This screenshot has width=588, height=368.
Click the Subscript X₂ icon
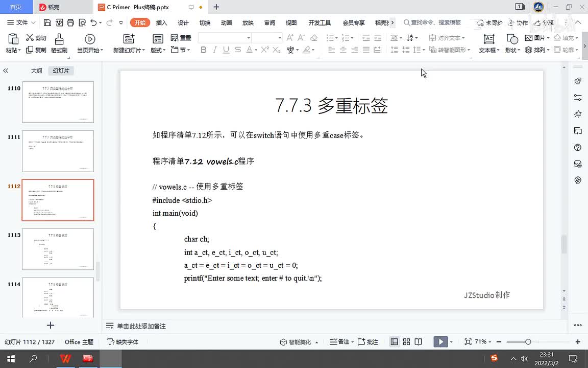tap(276, 50)
